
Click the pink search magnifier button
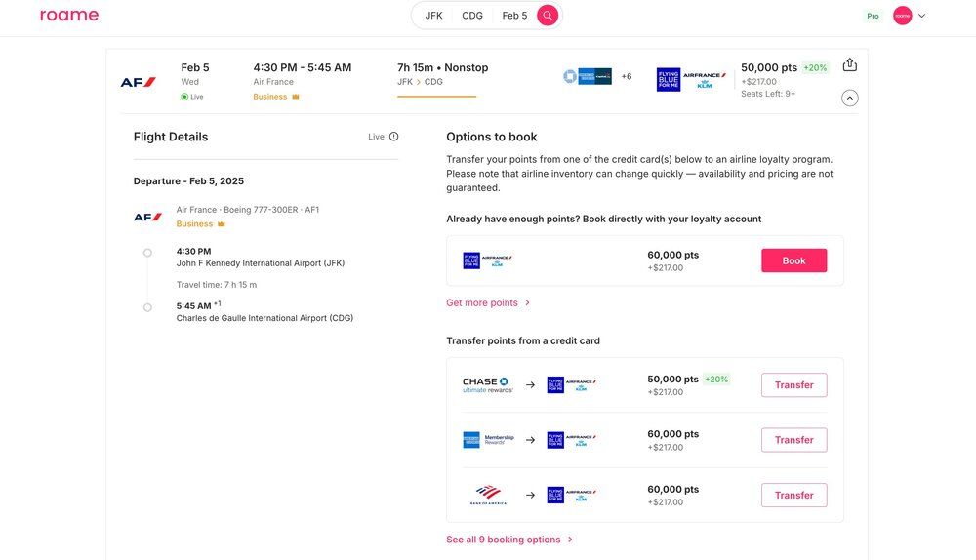(x=548, y=16)
